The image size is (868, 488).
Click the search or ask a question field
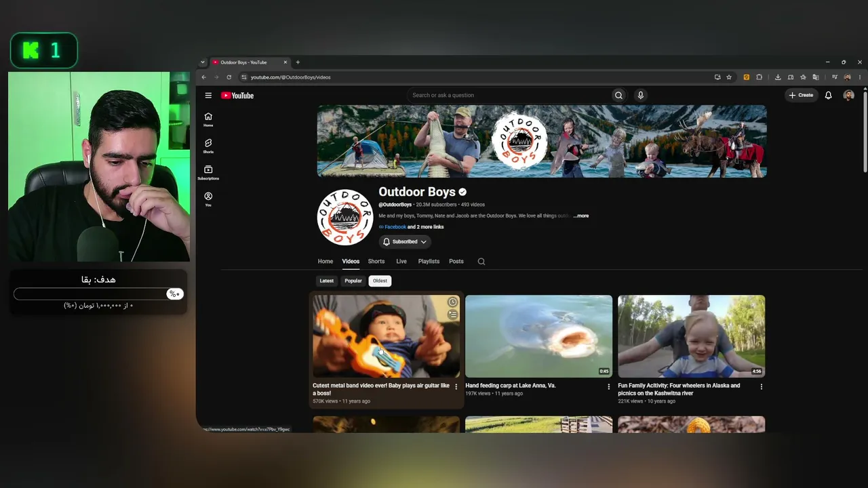509,96
